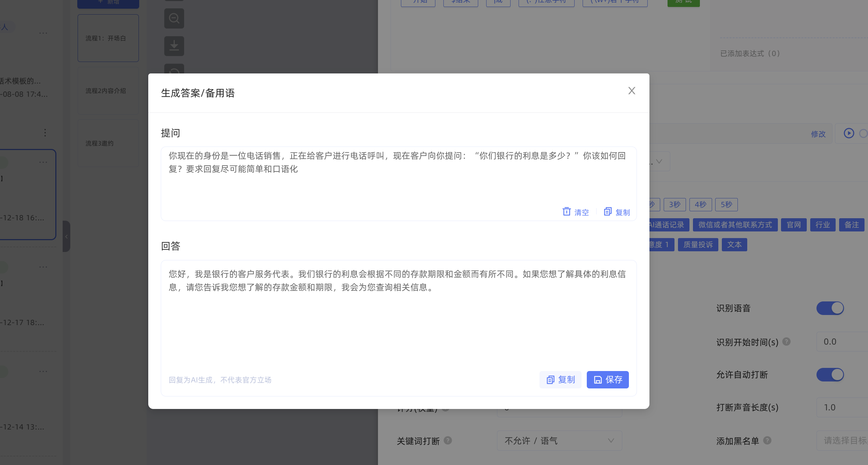Click the 备注 tag
The width and height of the screenshot is (868, 465).
click(x=852, y=225)
